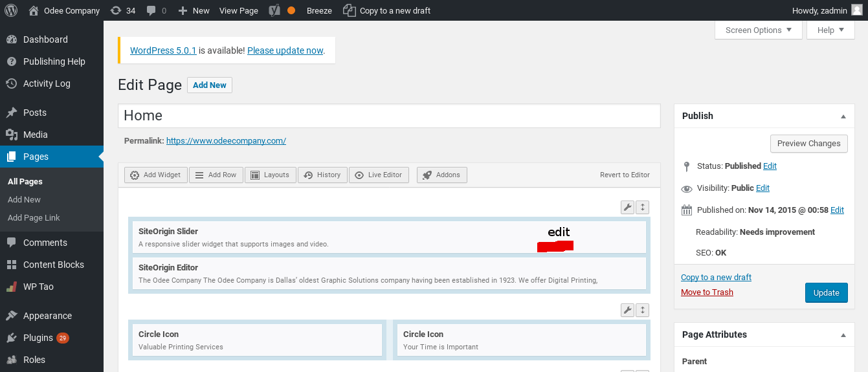
Task: Open the SiteOrigin Editor widget
Action: coord(389,274)
